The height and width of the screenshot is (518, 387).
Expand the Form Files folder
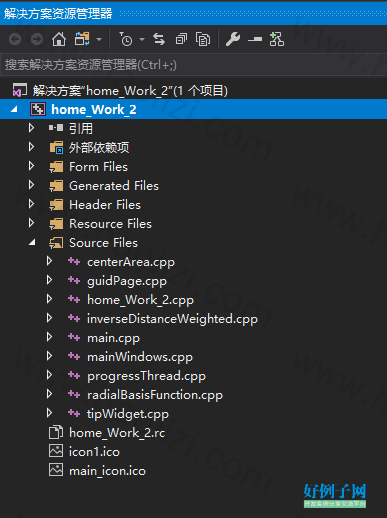pyautogui.click(x=31, y=166)
